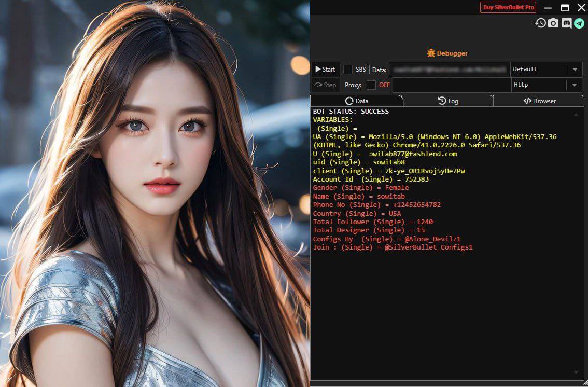The width and height of the screenshot is (588, 387).
Task: Click the output scrollbar down arrow
Action: tap(576, 372)
